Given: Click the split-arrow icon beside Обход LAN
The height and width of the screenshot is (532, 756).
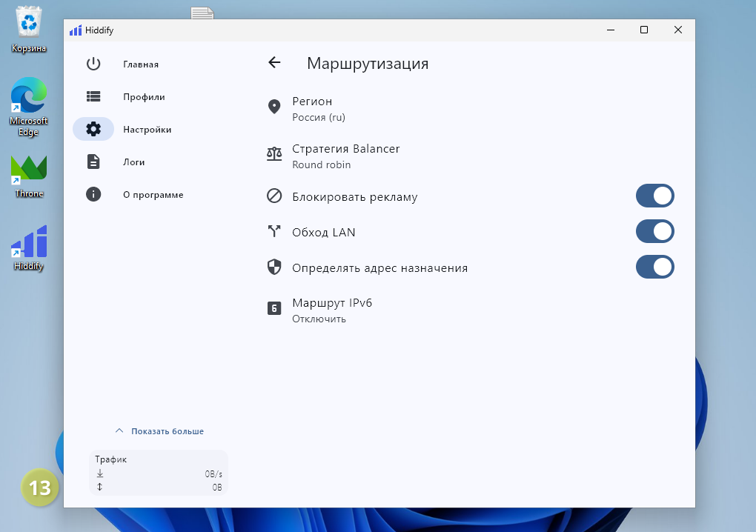Looking at the screenshot, I should (x=274, y=231).
